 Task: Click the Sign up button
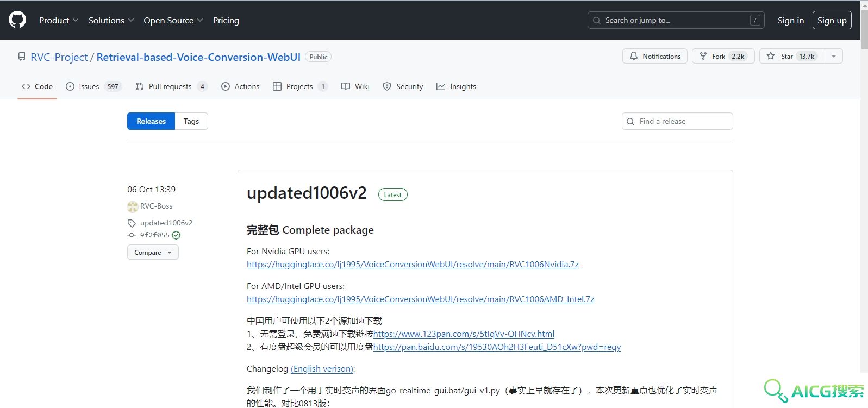(x=832, y=20)
